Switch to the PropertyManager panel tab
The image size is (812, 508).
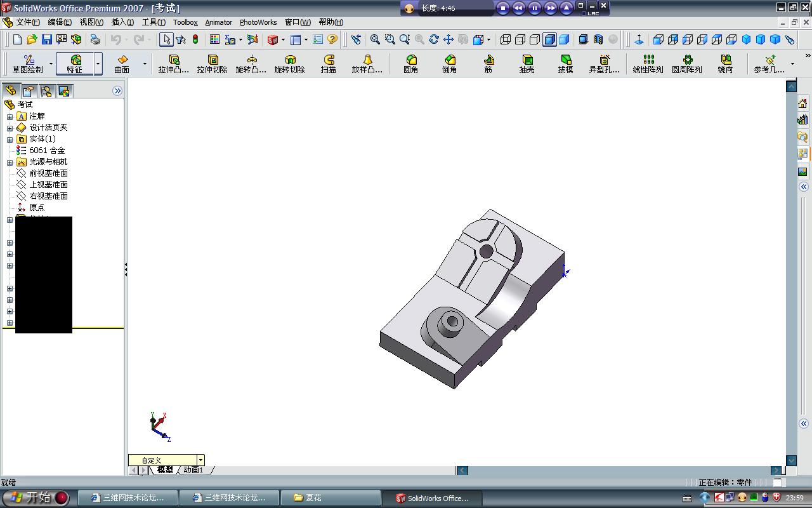29,91
